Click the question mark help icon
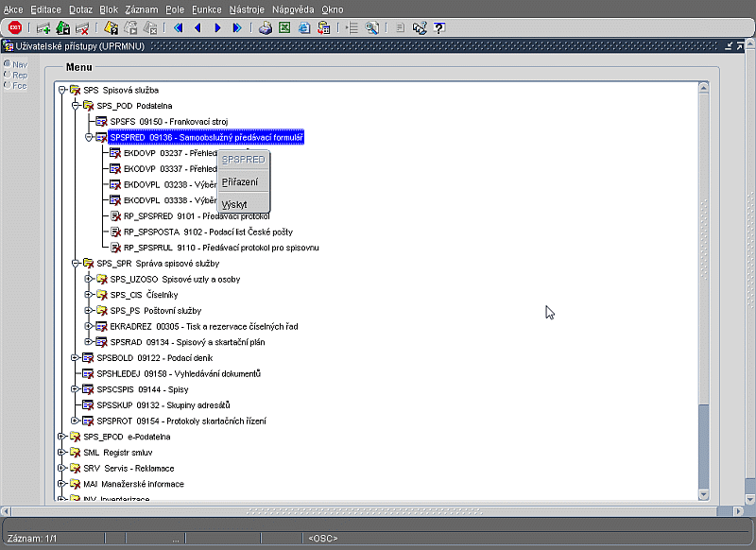Image resolution: width=756 pixels, height=550 pixels. [x=438, y=28]
